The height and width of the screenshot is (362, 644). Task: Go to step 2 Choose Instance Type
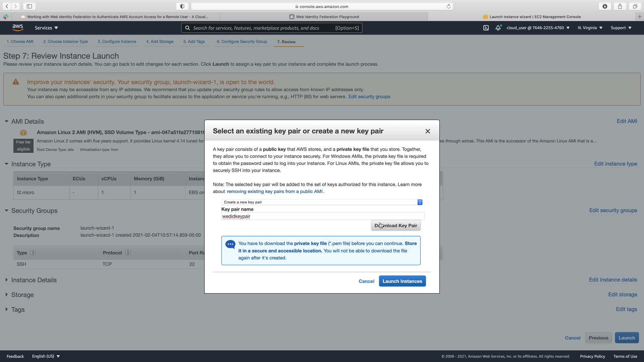pyautogui.click(x=66, y=42)
